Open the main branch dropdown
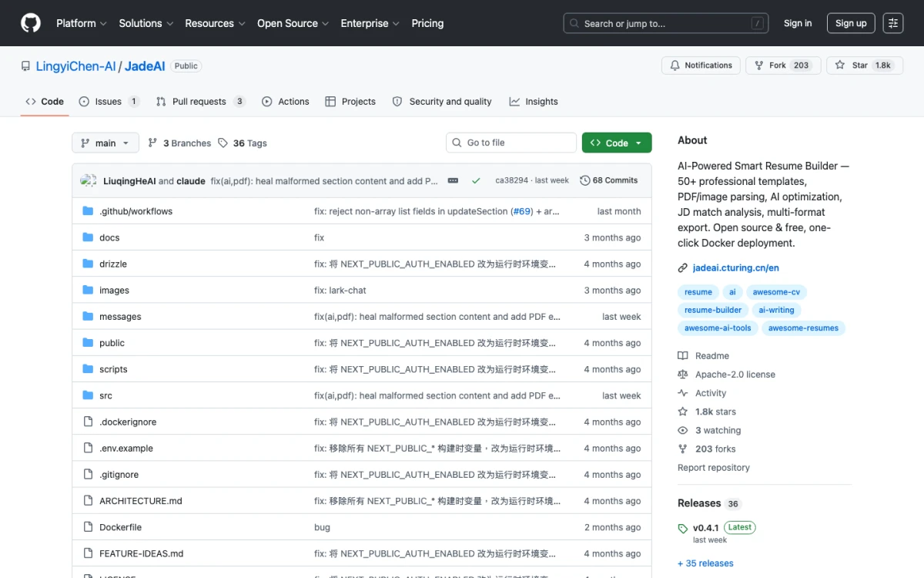This screenshot has width=924, height=578. [x=105, y=143]
